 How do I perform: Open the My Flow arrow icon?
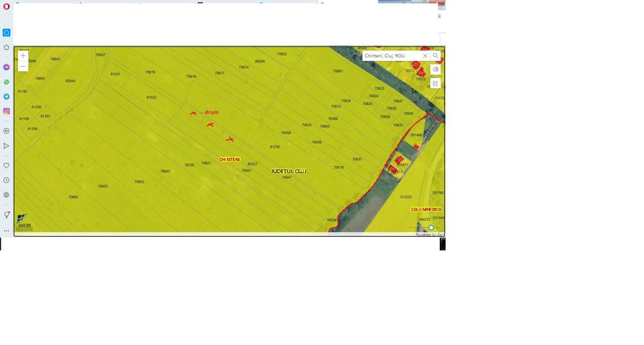[6, 146]
